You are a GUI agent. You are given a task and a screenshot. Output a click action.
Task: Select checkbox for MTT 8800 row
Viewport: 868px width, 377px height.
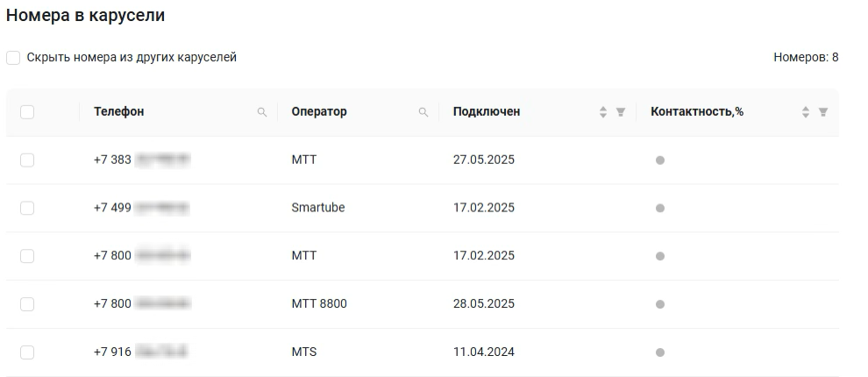coord(27,304)
